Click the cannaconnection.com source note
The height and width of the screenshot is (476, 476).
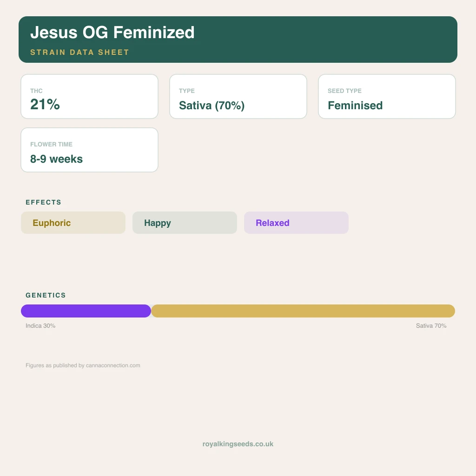click(83, 365)
